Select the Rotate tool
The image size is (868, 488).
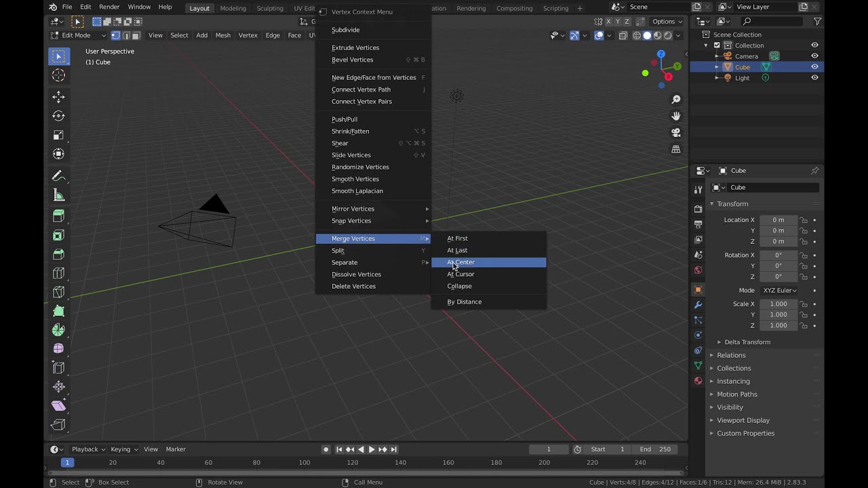pos(58,116)
